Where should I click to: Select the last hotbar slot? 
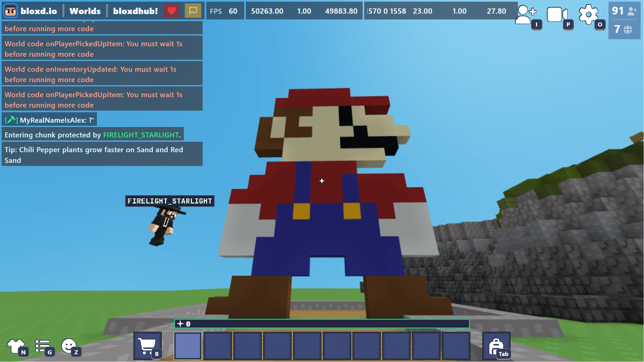(456, 346)
